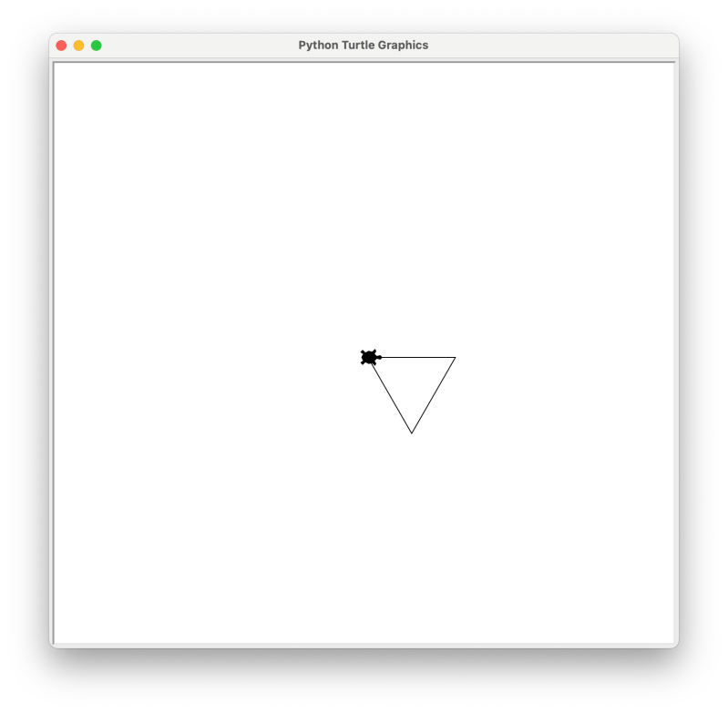
Task: Close the Python Turtle Graphics window
Action: (x=61, y=46)
